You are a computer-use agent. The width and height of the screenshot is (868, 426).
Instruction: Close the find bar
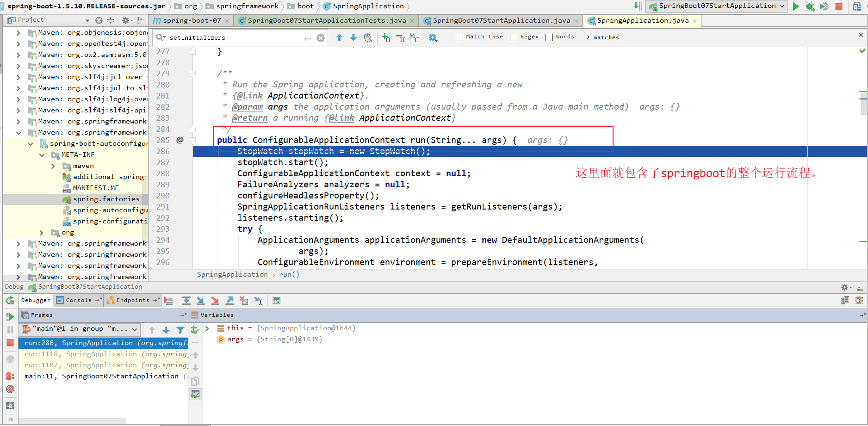(x=861, y=35)
